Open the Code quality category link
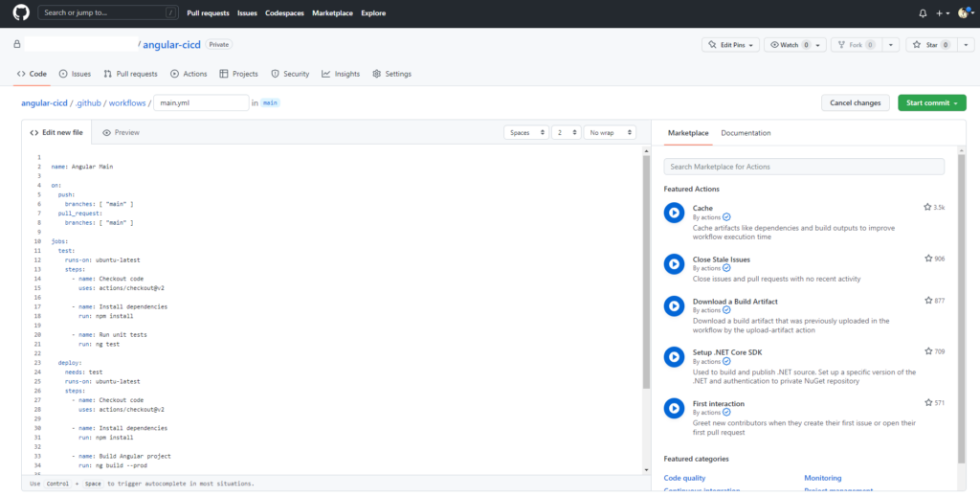Viewport: 980px width, 496px height. tap(684, 478)
